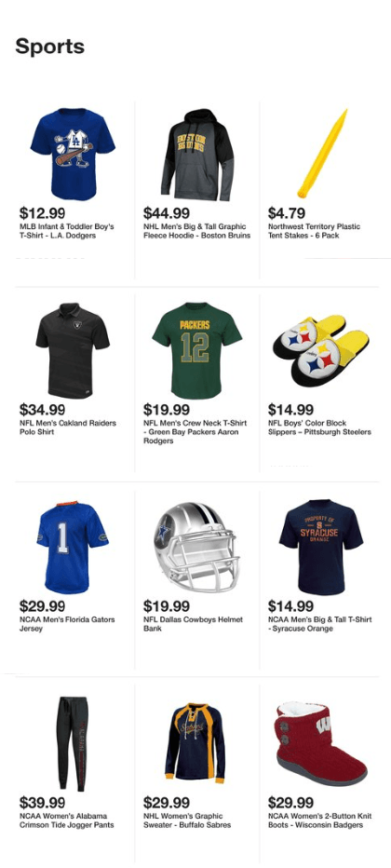Open the L.A. Dodgers toddler T-shirt image
This screenshot has width=391, height=868.
[73, 154]
